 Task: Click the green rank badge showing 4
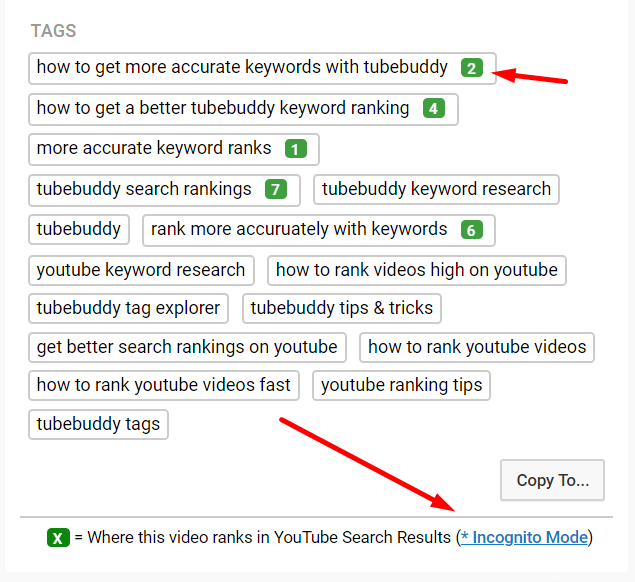(433, 109)
